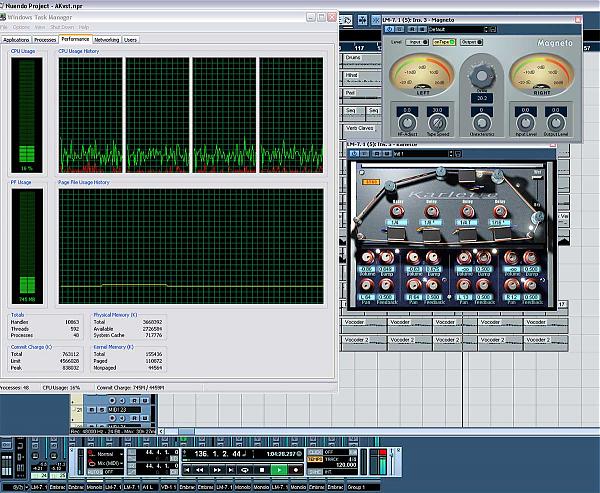Image resolution: width=600 pixels, height=493 pixels.
Task: Open the Networking tab in Task Manager
Action: coord(107,40)
